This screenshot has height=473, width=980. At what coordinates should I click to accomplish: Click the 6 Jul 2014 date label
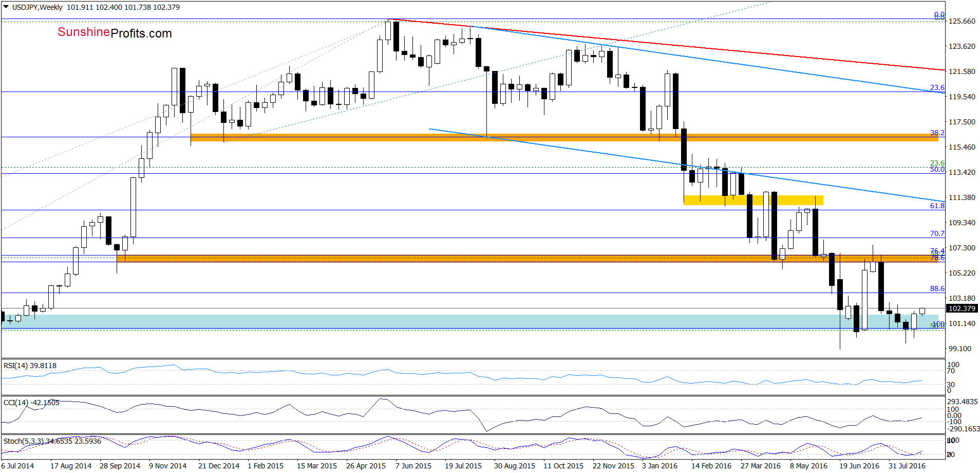point(17,466)
